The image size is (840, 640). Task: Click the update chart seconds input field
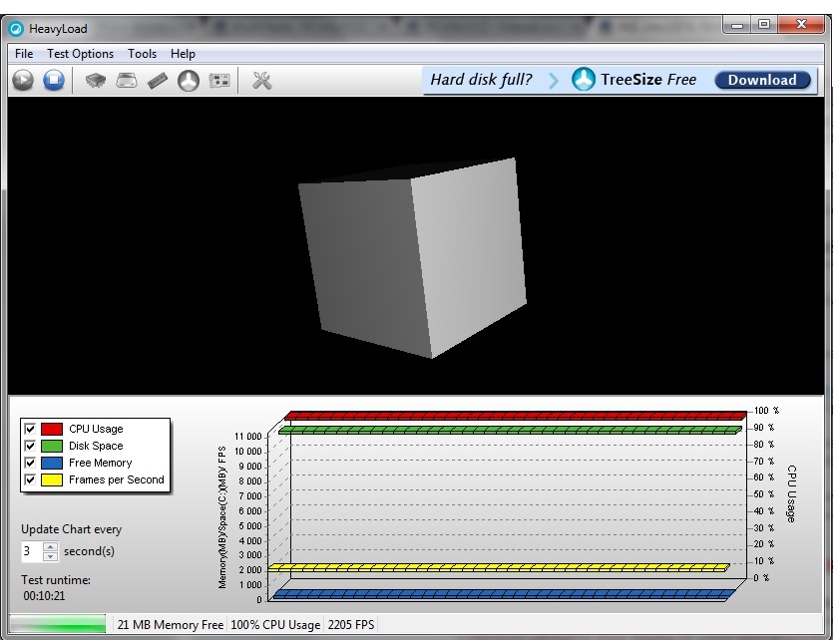(32, 551)
